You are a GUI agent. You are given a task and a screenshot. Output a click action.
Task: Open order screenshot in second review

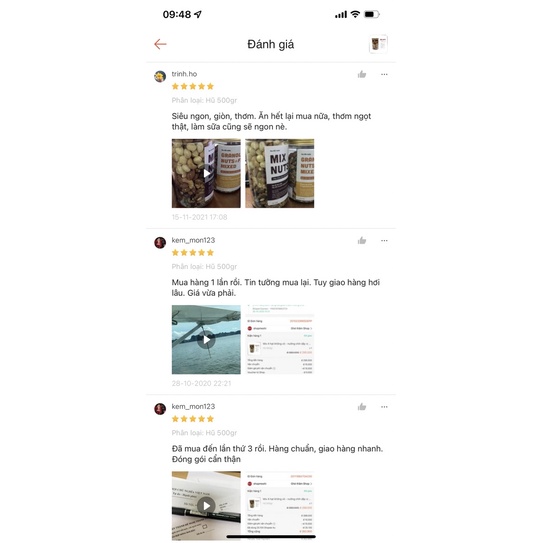[279, 339]
